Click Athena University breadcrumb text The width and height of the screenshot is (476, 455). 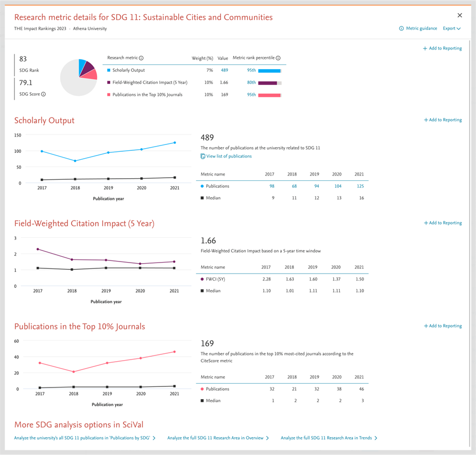tap(90, 28)
